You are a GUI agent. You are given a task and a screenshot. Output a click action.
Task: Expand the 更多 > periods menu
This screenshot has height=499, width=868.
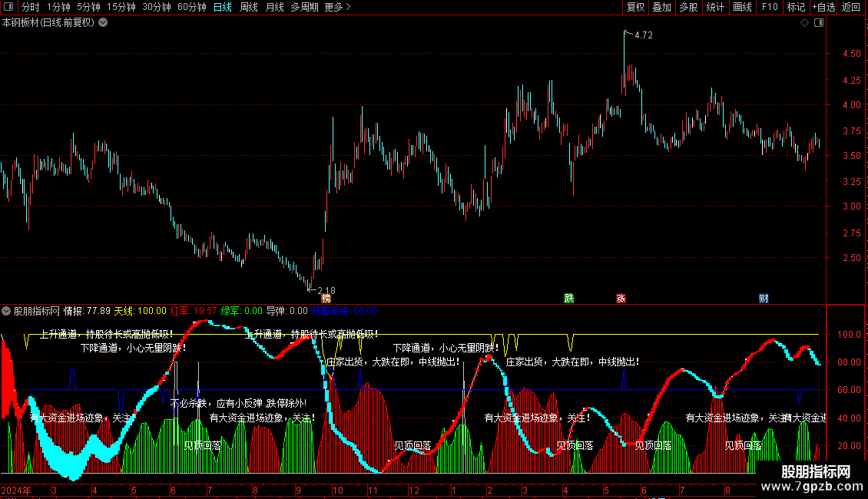[x=338, y=7]
